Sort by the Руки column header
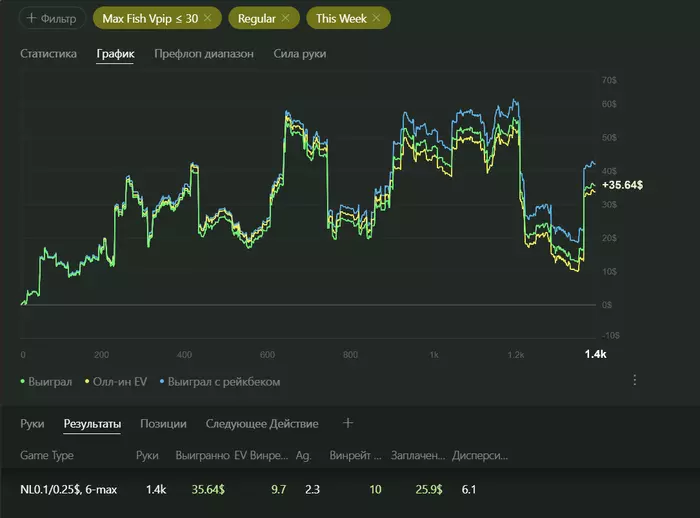The height and width of the screenshot is (518, 700). tap(147, 455)
